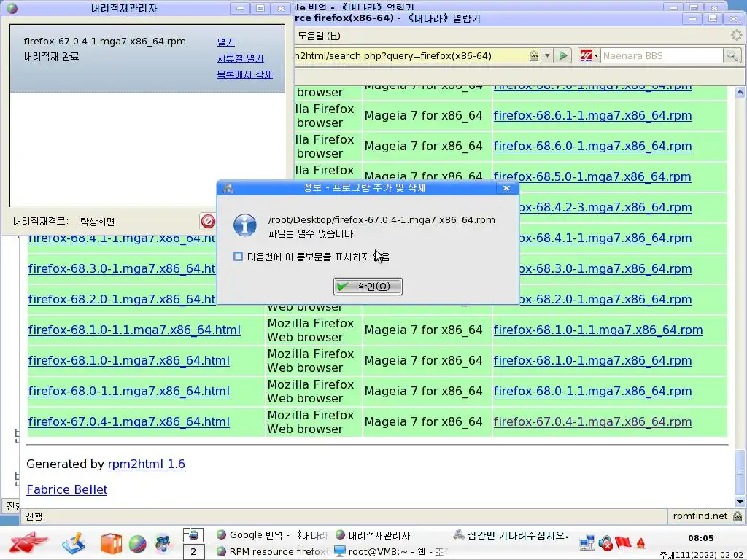Open firefox-68.0-1.1.mga7.x86_64.html link
Viewport: 747px width, 560px height.
click(128, 391)
